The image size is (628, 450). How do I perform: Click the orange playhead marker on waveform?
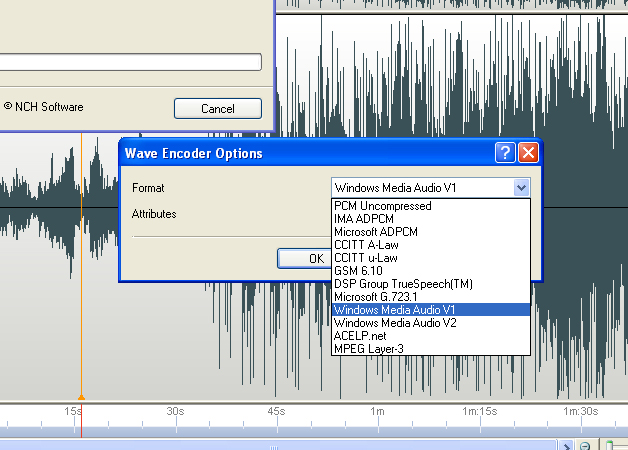click(x=81, y=397)
